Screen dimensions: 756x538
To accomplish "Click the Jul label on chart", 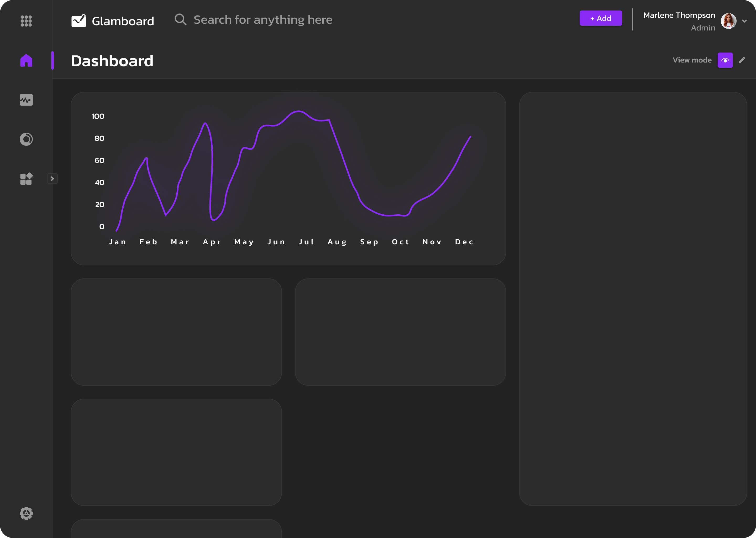I will click(x=306, y=242).
